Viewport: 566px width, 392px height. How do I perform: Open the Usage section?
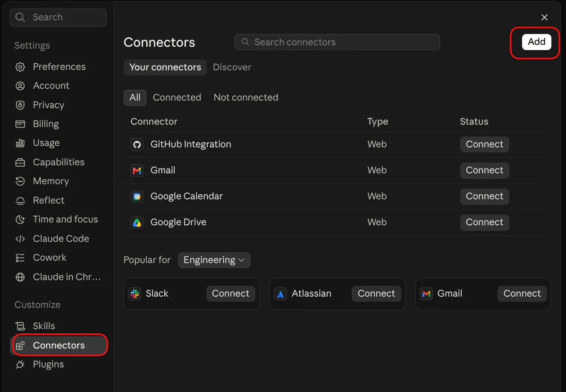(59, 143)
